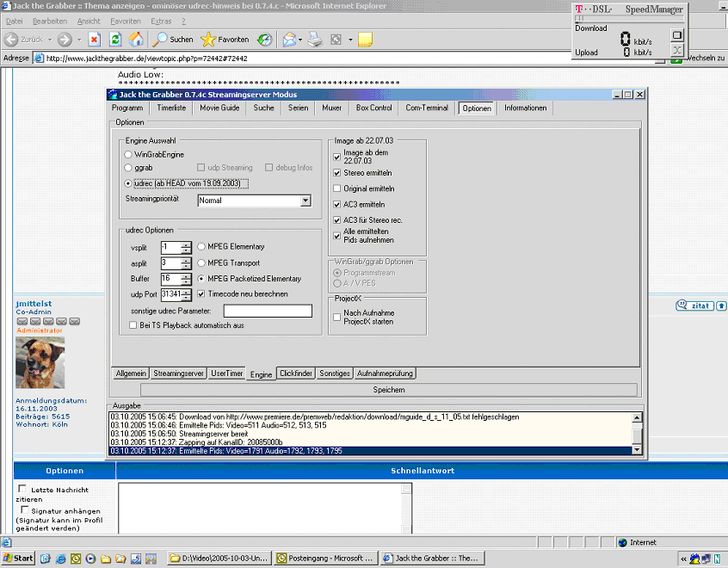Switch to the Timerliste tab
This screenshot has width=728, height=568.
[x=171, y=108]
